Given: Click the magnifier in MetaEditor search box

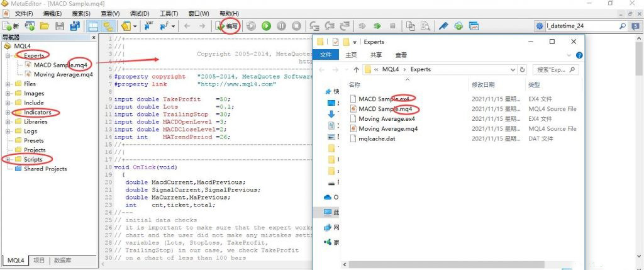Looking at the screenshot, I should (623, 26).
